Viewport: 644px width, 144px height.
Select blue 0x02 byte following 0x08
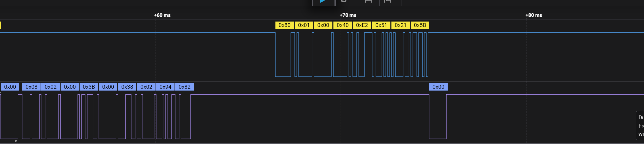coord(51,87)
